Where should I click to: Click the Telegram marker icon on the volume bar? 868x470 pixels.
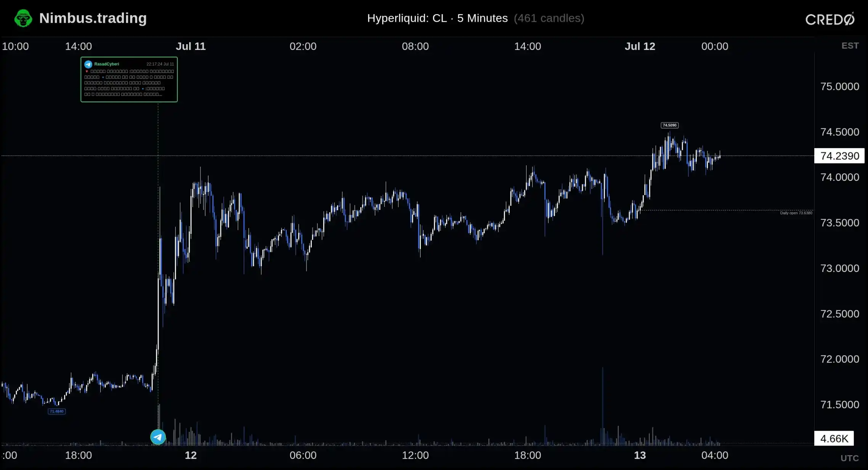[158, 437]
